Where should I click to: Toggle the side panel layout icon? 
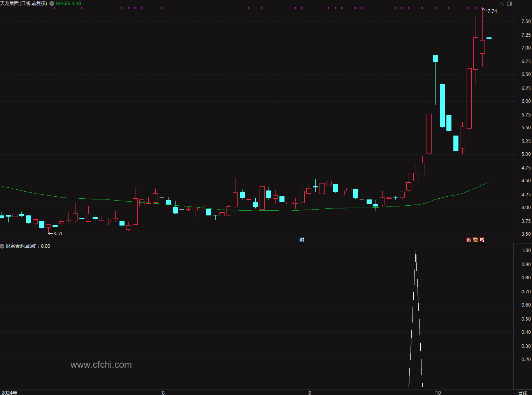pyautogui.click(x=509, y=4)
